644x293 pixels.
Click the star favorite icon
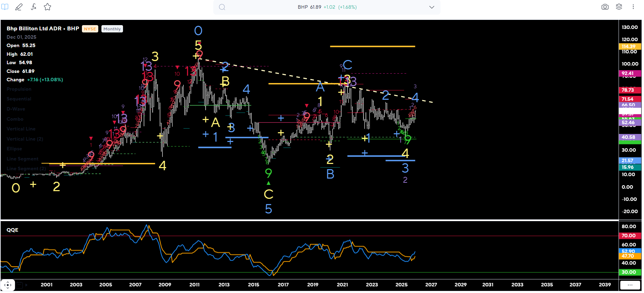coord(48,7)
